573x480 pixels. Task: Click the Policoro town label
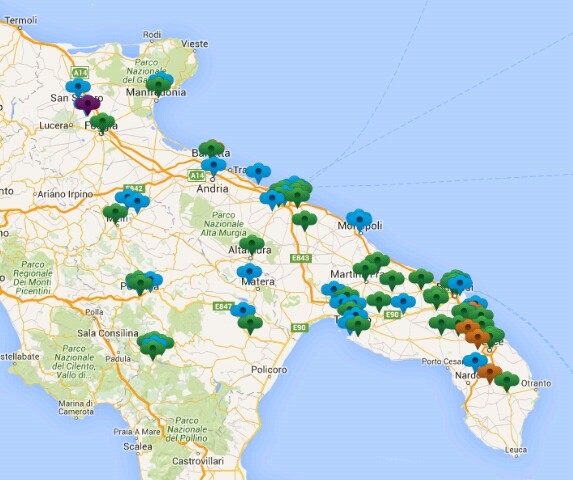269,370
